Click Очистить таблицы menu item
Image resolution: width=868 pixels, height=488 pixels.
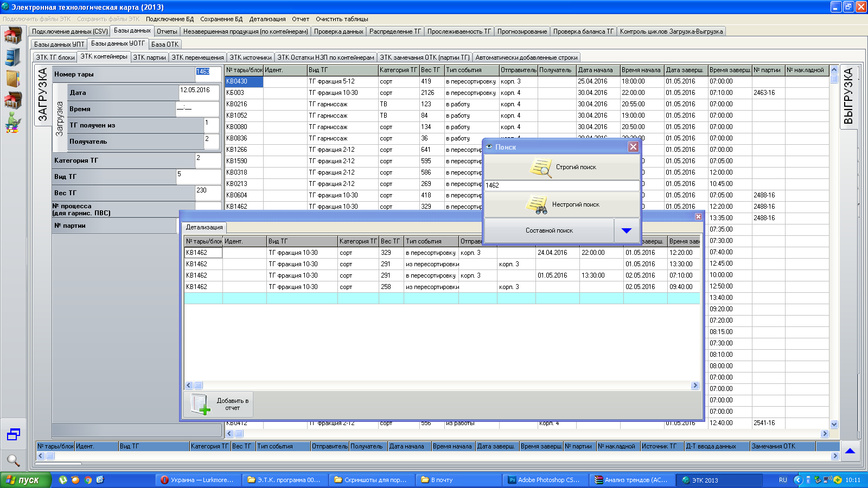342,19
